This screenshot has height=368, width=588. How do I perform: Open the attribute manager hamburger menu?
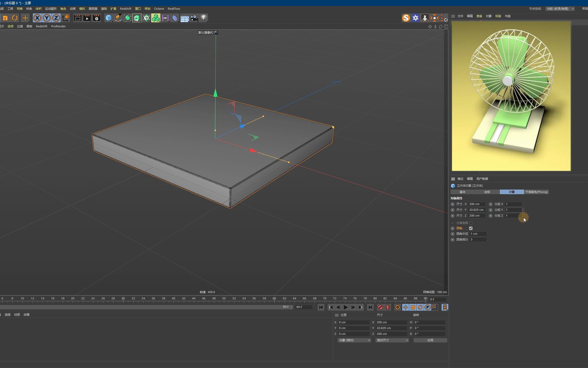pos(453,179)
